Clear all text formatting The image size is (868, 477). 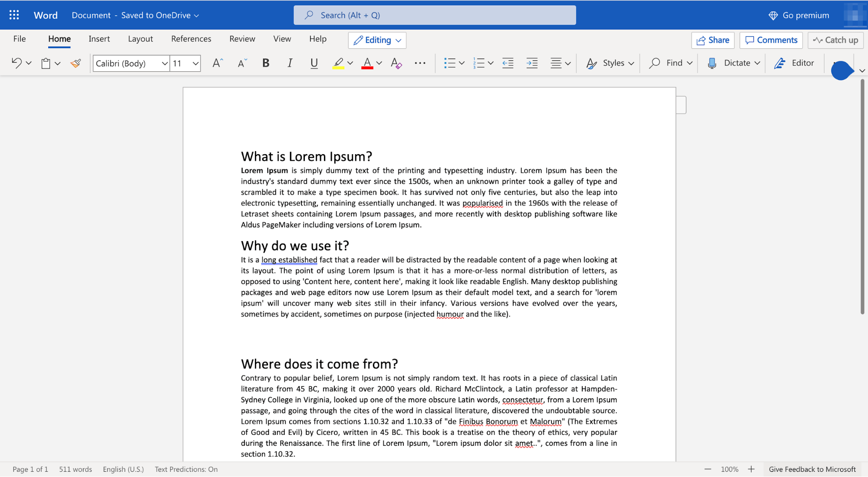pos(396,63)
